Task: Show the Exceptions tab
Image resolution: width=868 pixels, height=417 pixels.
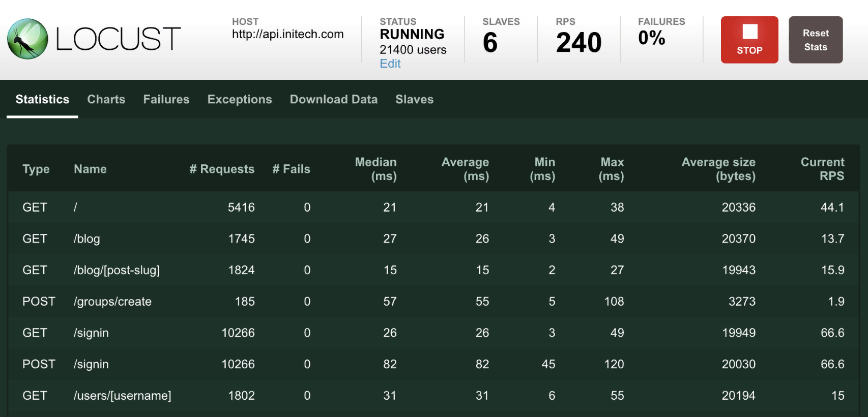Action: coord(240,99)
